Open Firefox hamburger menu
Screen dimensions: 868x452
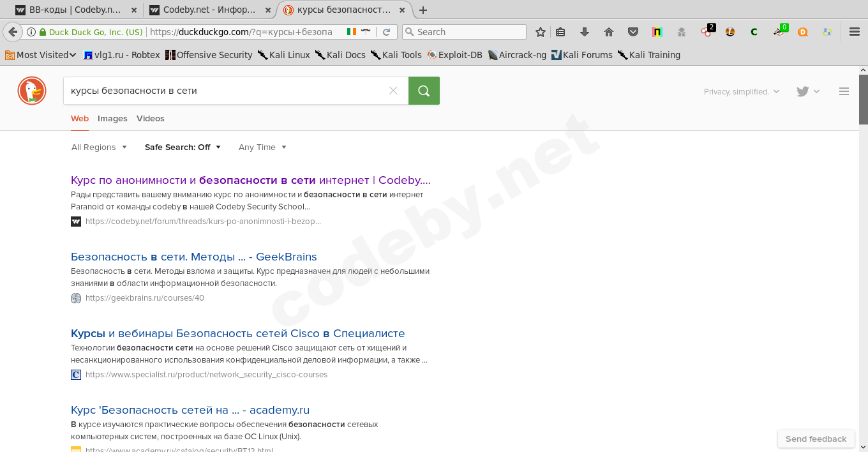point(855,32)
